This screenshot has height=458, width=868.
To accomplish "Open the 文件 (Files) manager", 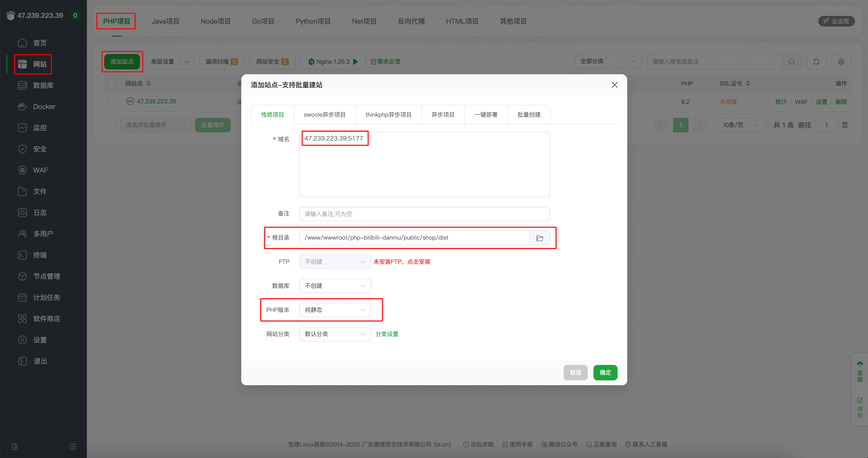I will [x=40, y=191].
